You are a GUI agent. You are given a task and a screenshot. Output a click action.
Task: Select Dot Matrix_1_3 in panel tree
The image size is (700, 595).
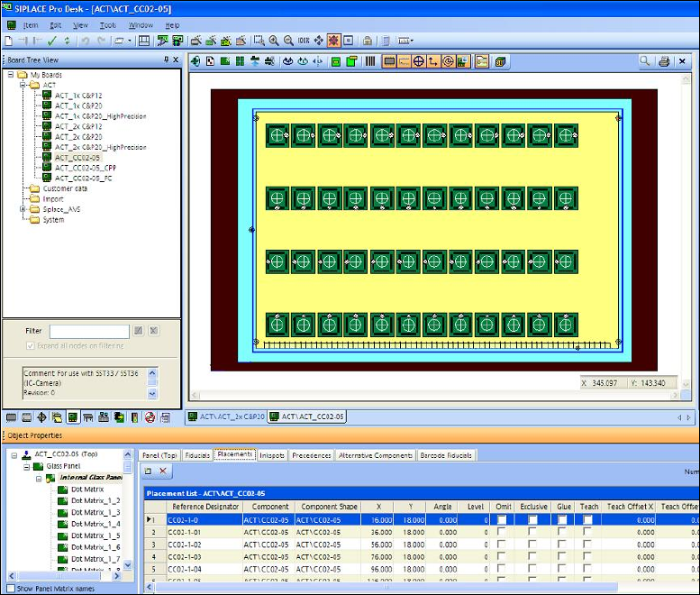tap(95, 512)
